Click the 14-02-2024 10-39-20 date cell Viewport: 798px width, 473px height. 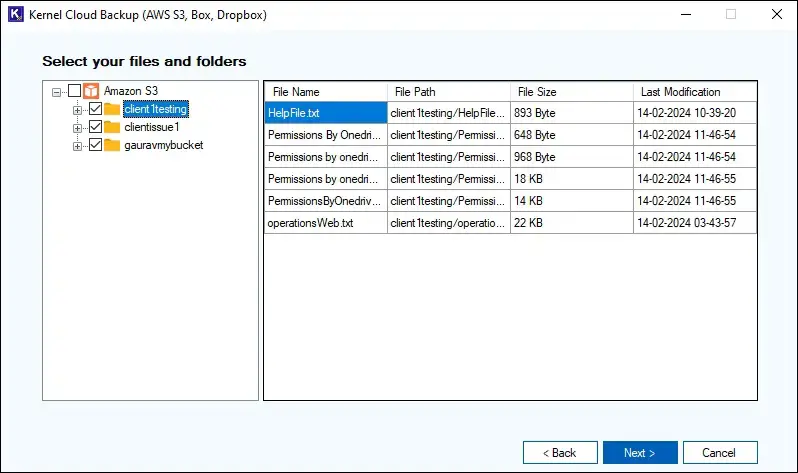tap(695, 113)
